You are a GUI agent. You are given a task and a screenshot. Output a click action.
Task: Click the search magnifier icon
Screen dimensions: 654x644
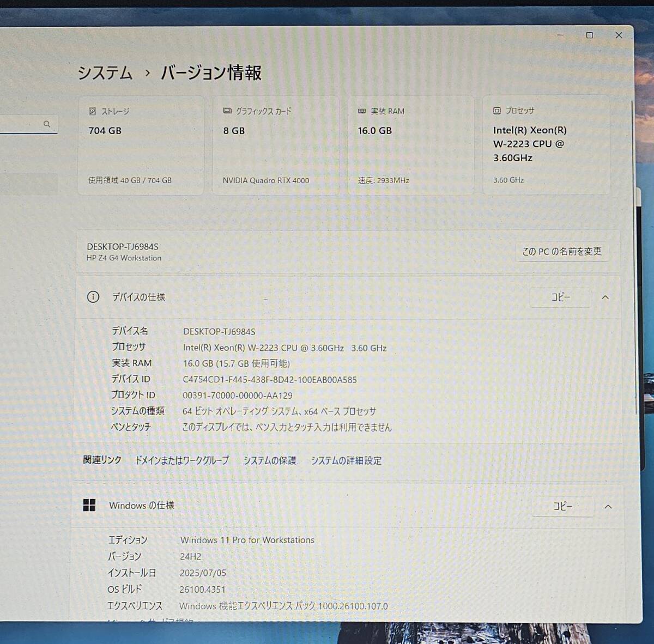point(47,124)
